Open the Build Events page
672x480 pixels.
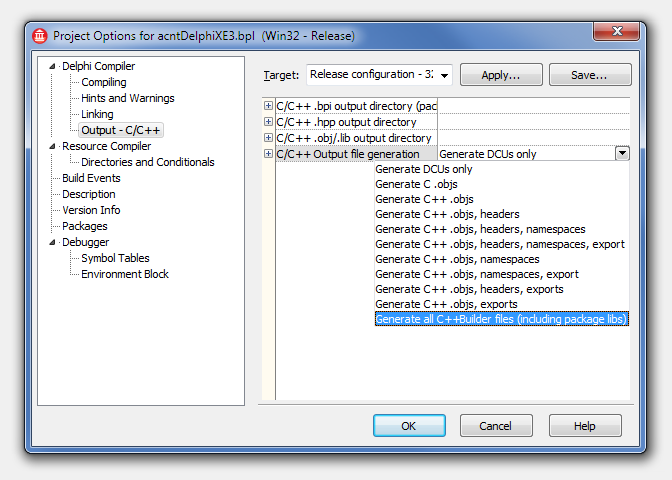pyautogui.click(x=91, y=178)
